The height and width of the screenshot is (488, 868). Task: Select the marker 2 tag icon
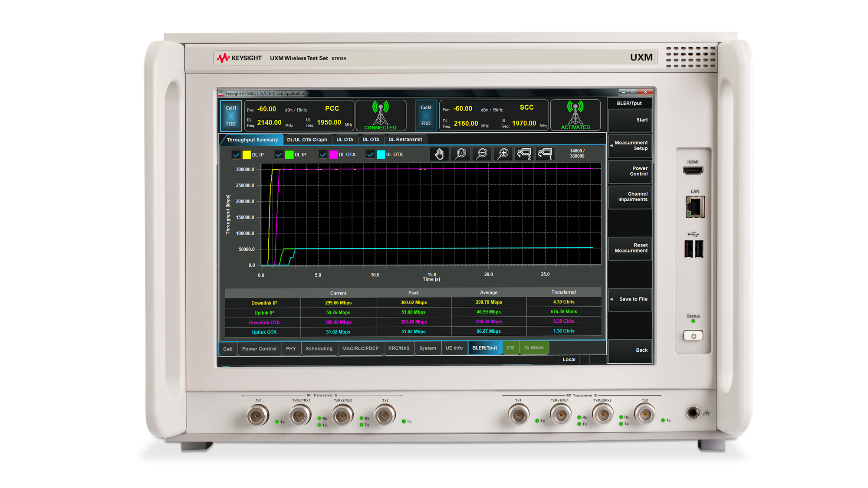pos(524,154)
